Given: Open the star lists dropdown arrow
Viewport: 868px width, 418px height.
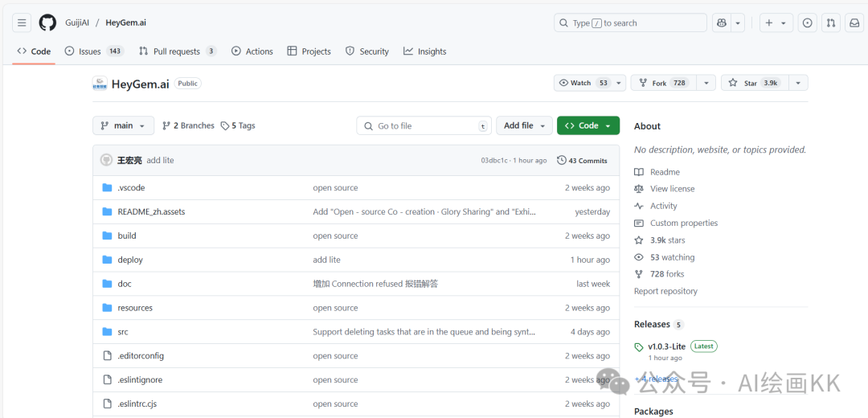Looking at the screenshot, I should point(798,83).
